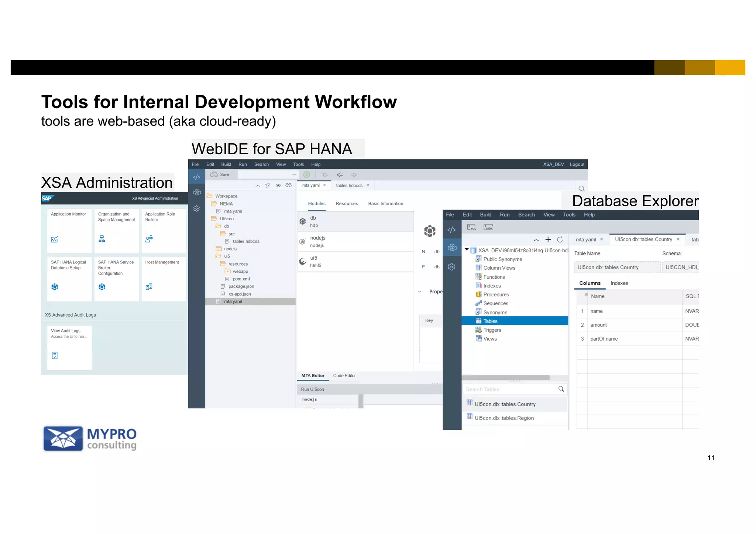Expand NEMA folder in workspace
The image size is (756, 534).
(x=214, y=203)
